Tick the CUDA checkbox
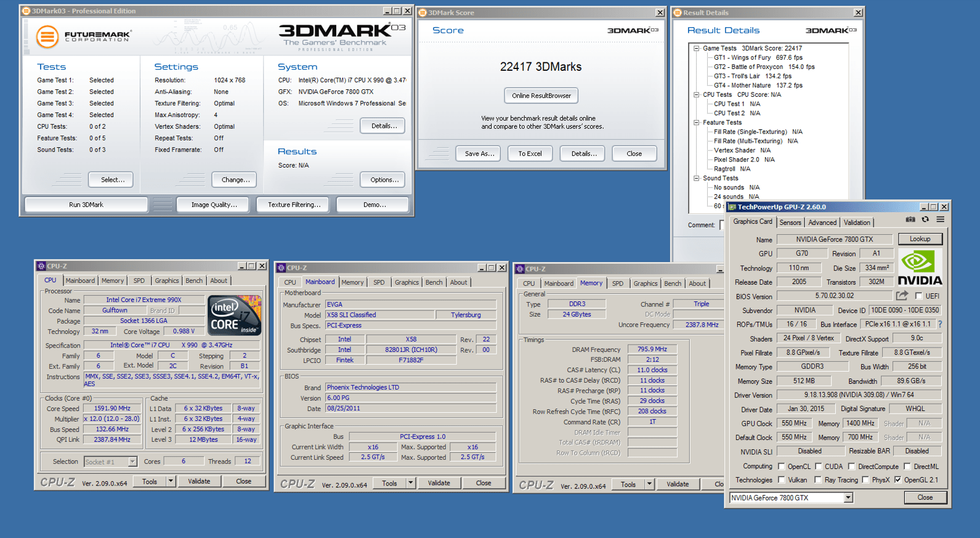Screen dimensions: 980x538 819,467
